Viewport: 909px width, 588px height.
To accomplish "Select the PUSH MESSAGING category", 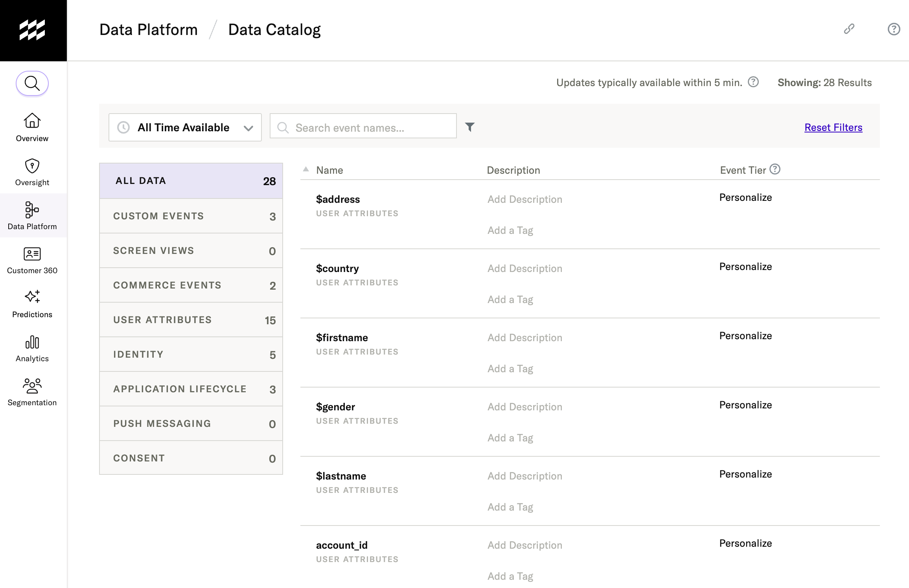I will pos(191,423).
